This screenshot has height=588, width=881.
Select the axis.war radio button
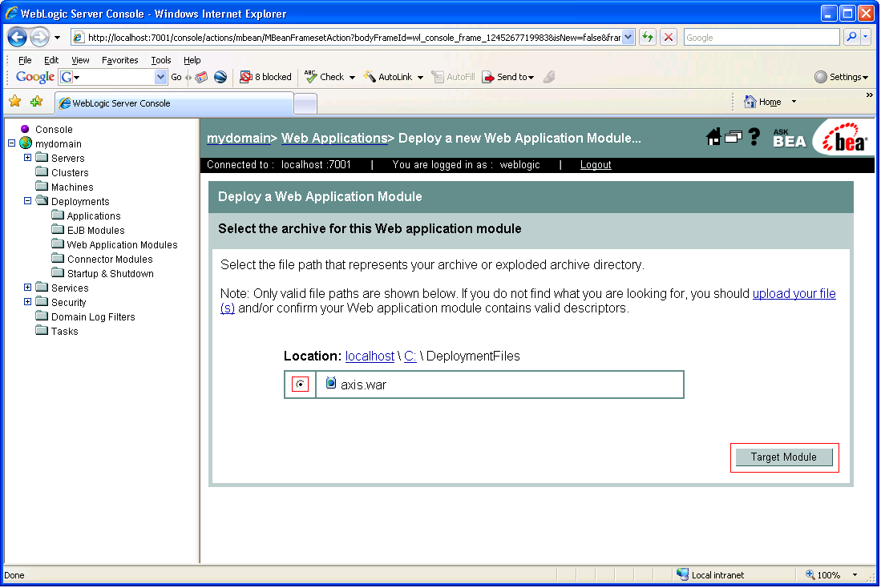pos(300,384)
